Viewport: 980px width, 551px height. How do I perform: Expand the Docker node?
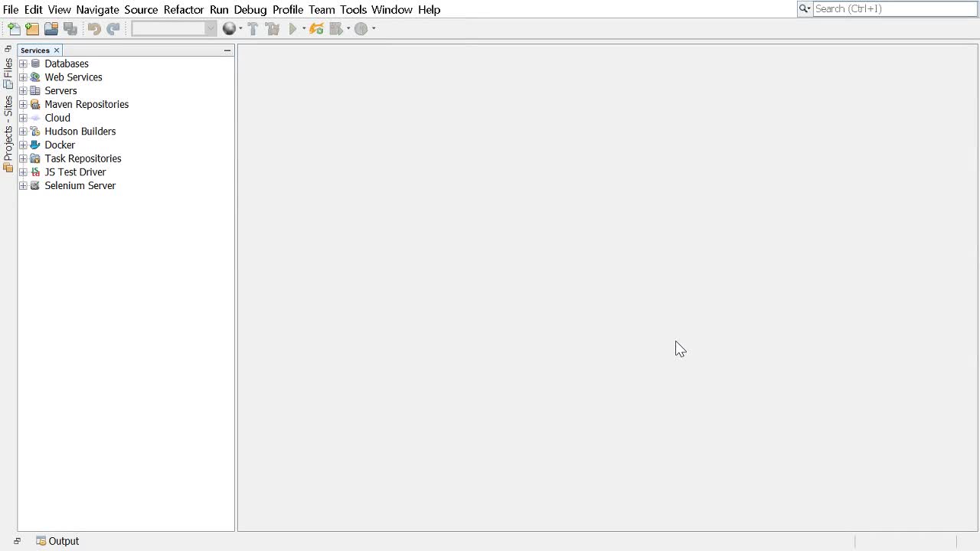coord(23,145)
